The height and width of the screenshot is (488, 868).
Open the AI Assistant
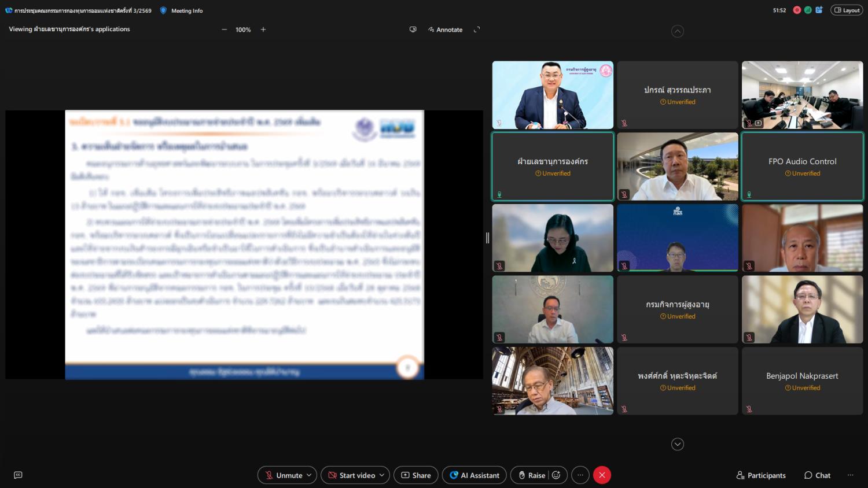coord(474,475)
